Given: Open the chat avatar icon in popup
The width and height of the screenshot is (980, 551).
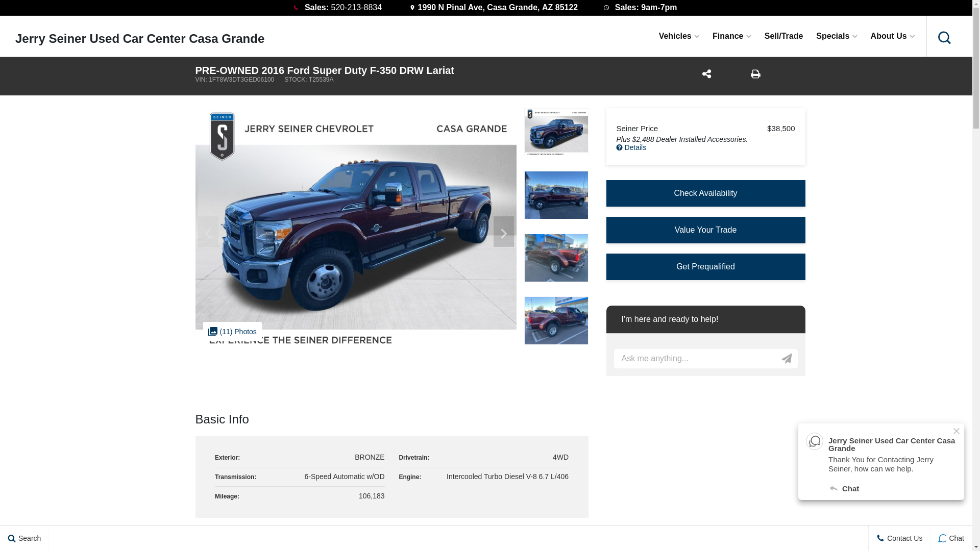Looking at the screenshot, I should (814, 441).
